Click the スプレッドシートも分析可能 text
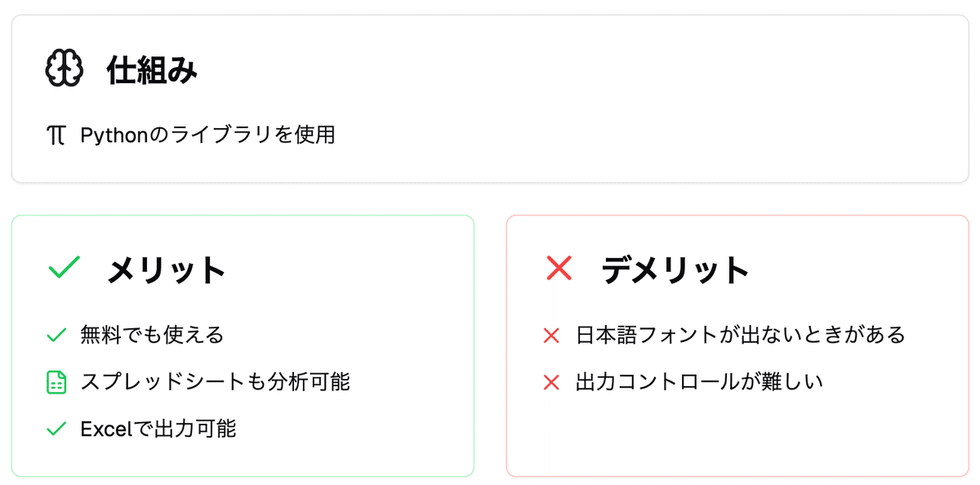The height and width of the screenshot is (485, 980). [215, 382]
